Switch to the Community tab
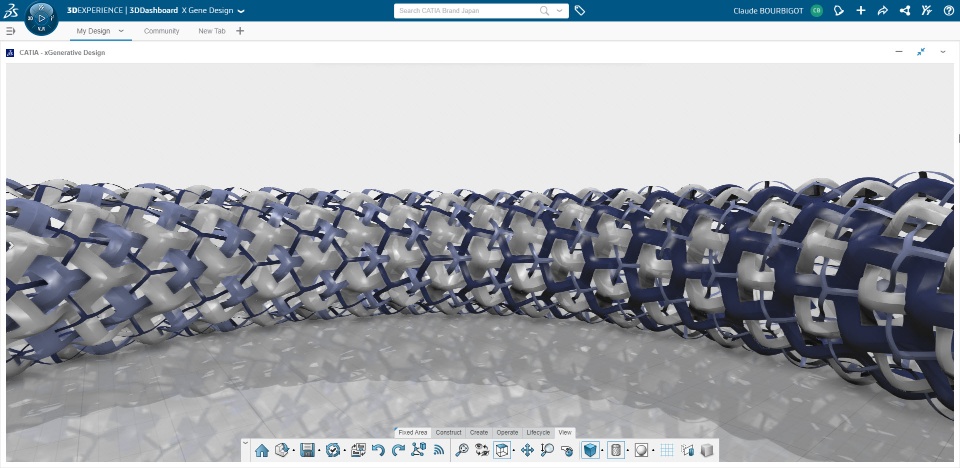The height and width of the screenshot is (468, 960). (162, 31)
